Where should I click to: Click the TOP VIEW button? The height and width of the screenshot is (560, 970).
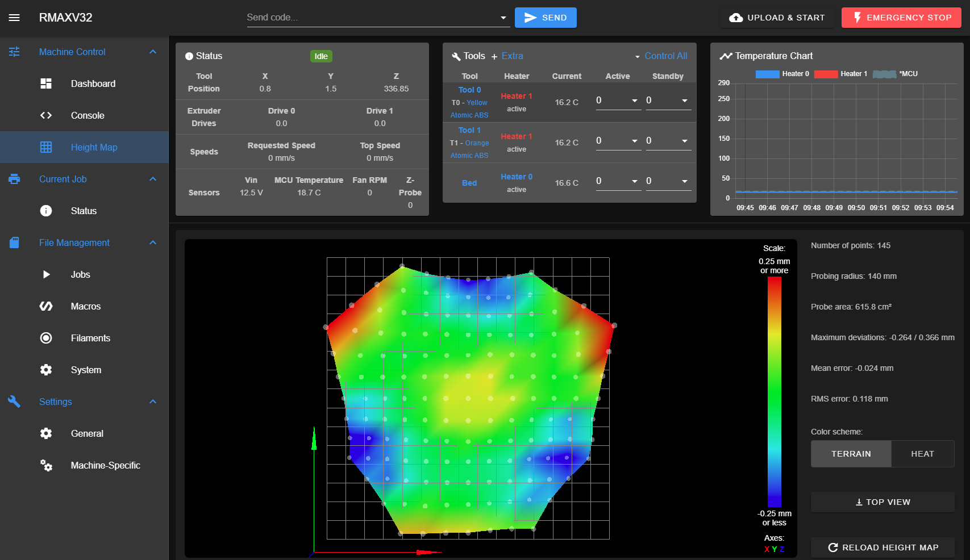(x=882, y=502)
